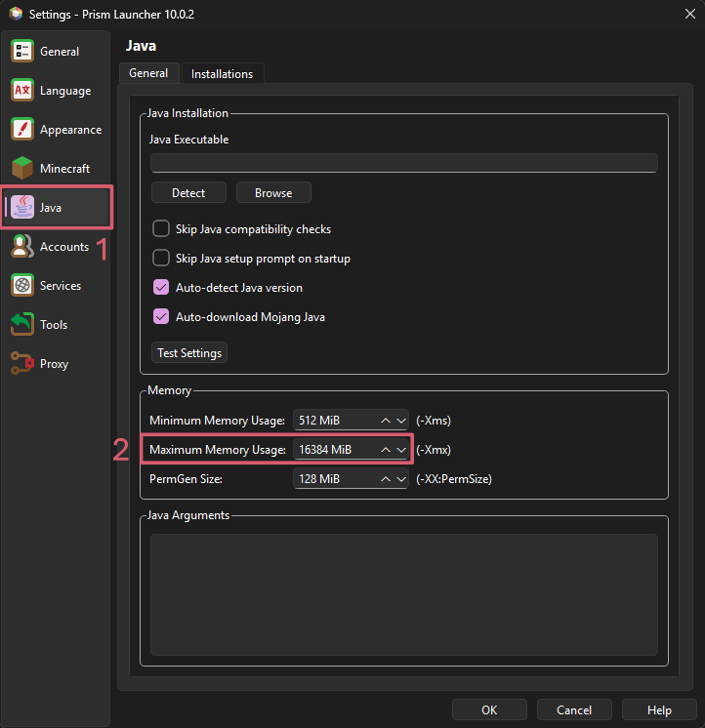Confirm with the OK button
This screenshot has width=705, height=728.
(x=489, y=709)
